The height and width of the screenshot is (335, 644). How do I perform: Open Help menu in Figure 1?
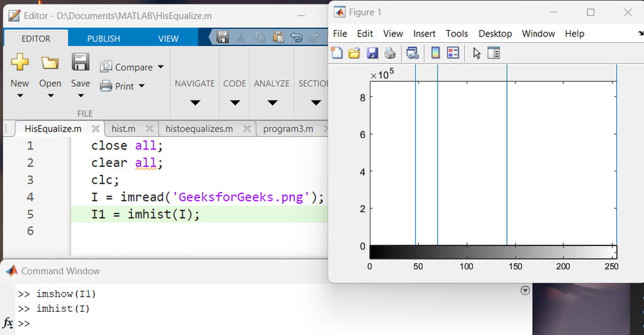pos(574,34)
